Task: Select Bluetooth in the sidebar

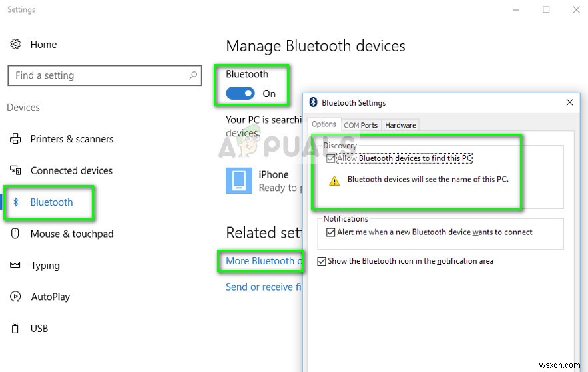Action: pos(51,202)
